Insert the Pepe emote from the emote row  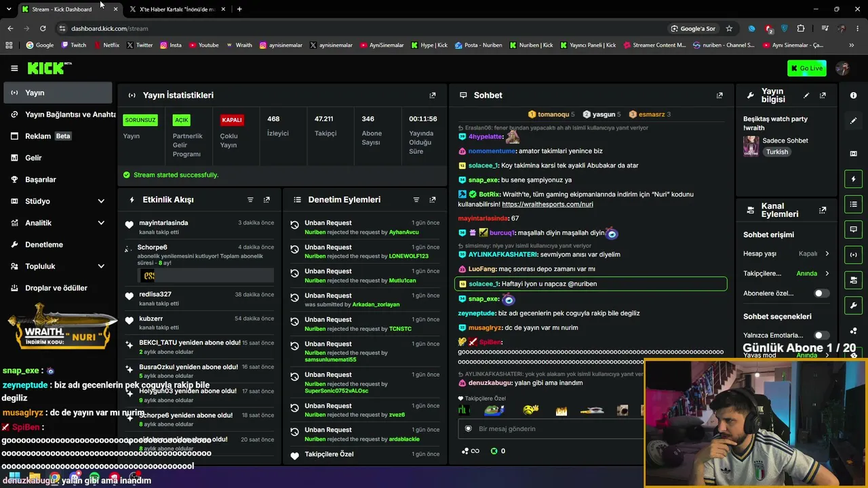point(494,410)
